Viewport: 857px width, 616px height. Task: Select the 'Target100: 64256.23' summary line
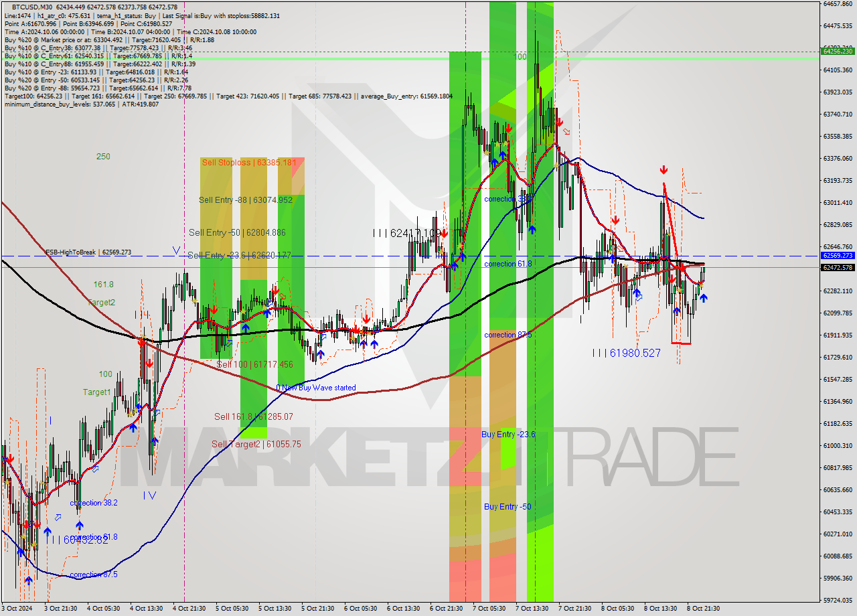(x=228, y=96)
